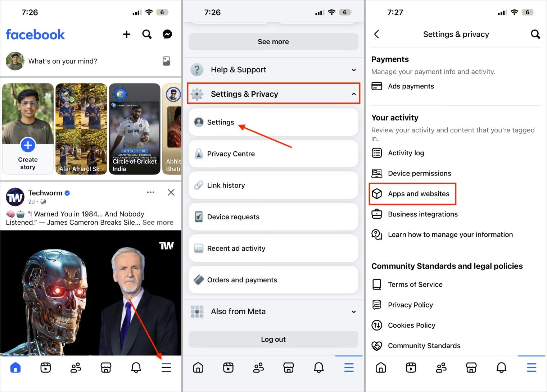Open Messenger from the Facebook header

click(x=167, y=34)
